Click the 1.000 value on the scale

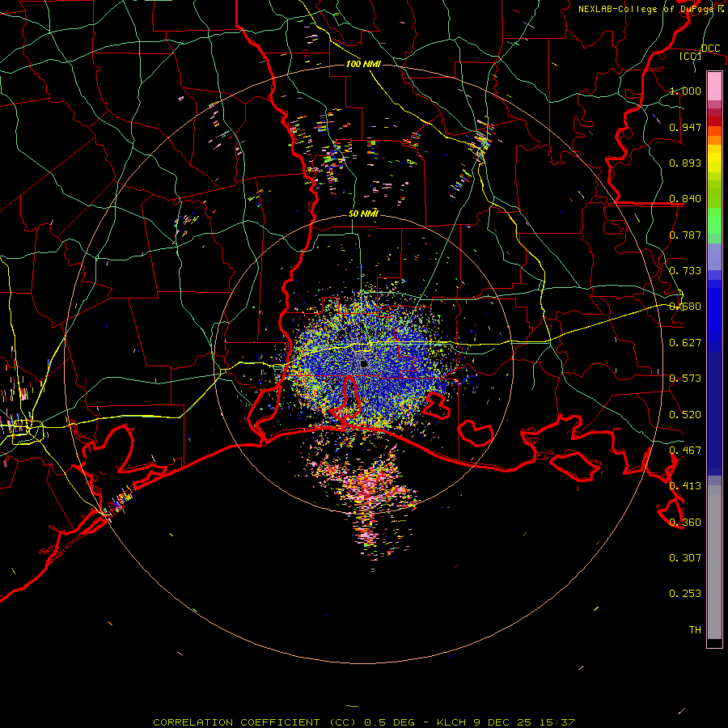685,91
